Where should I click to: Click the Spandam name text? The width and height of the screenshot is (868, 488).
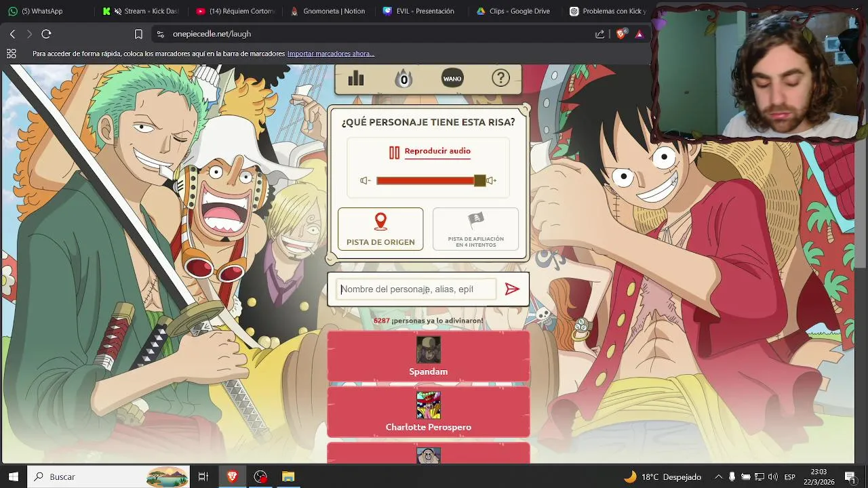429,371
